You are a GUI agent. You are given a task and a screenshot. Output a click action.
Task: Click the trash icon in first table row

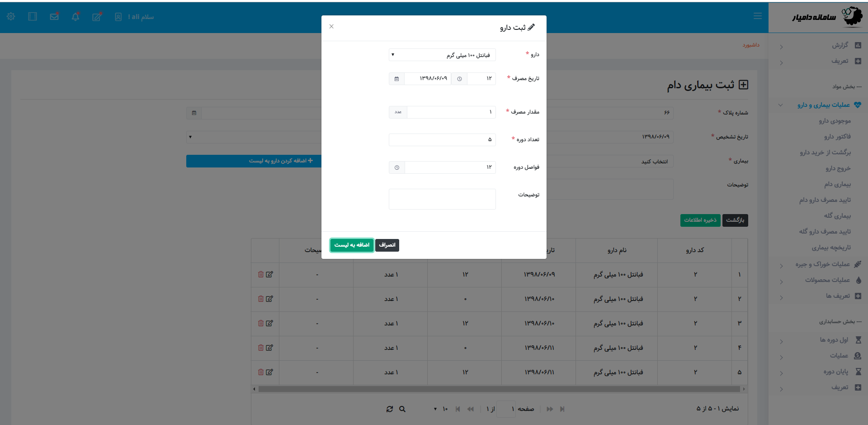click(x=261, y=274)
